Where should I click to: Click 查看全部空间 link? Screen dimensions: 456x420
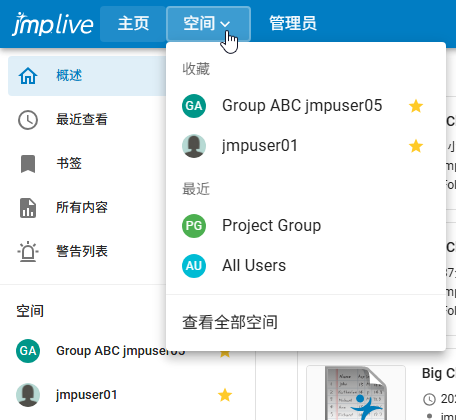230,322
